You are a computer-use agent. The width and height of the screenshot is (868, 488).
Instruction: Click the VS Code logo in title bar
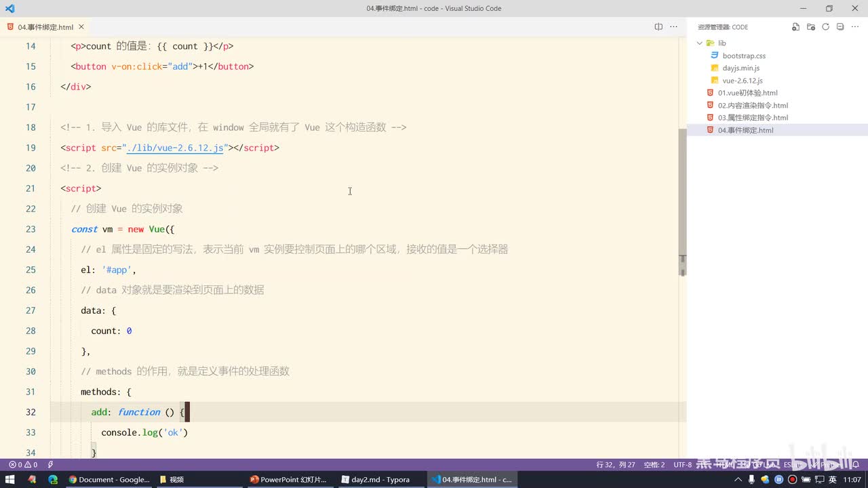(x=9, y=8)
